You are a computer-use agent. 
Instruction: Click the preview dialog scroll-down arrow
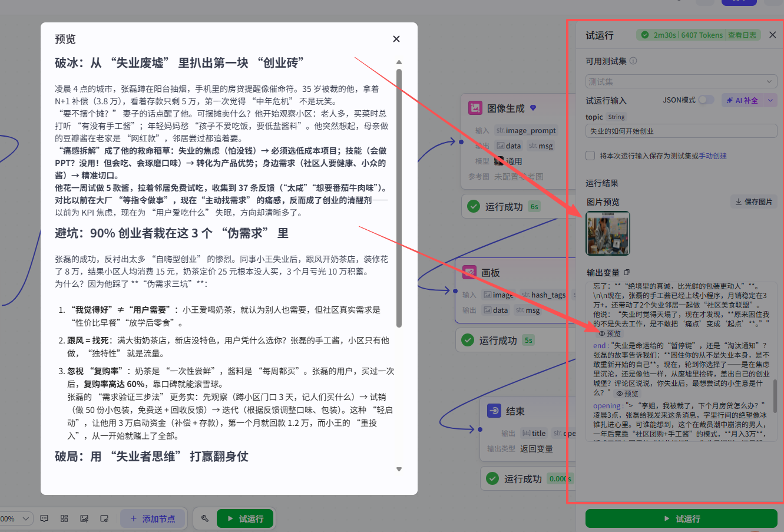point(399,470)
